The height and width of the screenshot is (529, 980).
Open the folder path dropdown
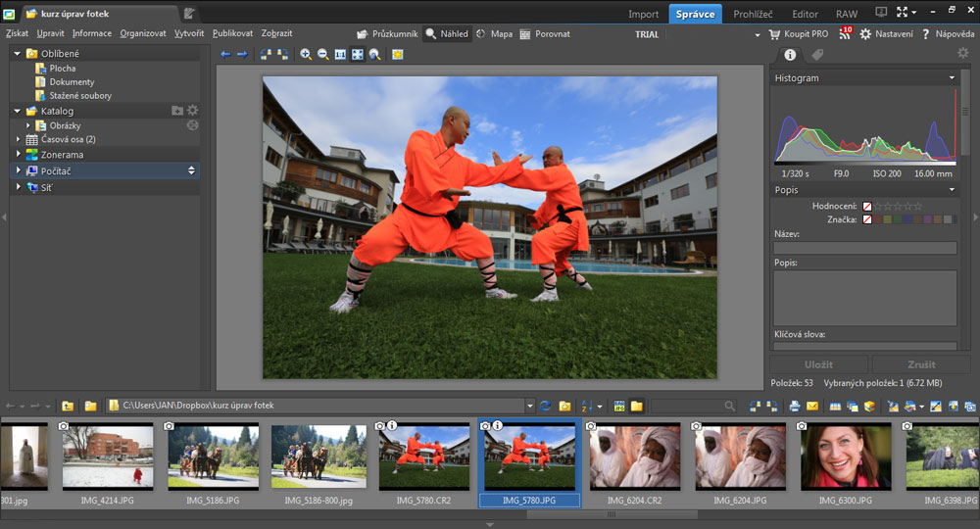coord(529,406)
